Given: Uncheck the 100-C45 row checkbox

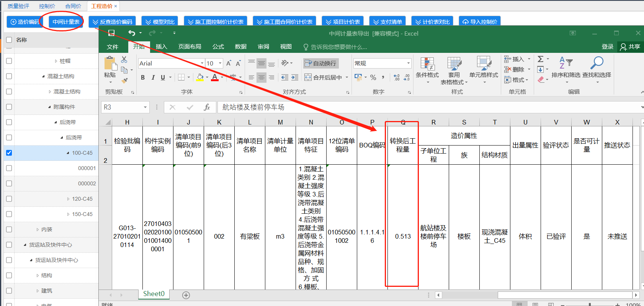Looking at the screenshot, I should [9, 153].
